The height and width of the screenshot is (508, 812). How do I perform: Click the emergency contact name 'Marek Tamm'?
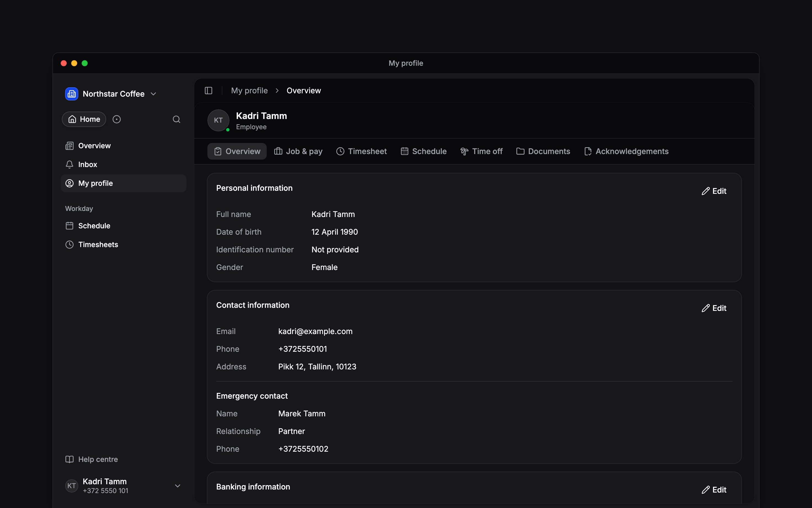click(x=302, y=414)
